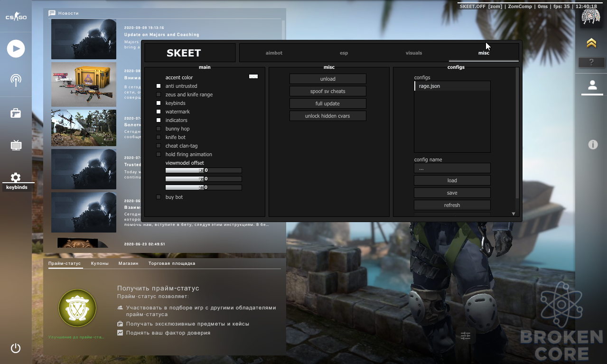Image resolution: width=607 pixels, height=364 pixels.
Task: Click the 'Получить прайм-статус' heading
Action: click(158, 288)
